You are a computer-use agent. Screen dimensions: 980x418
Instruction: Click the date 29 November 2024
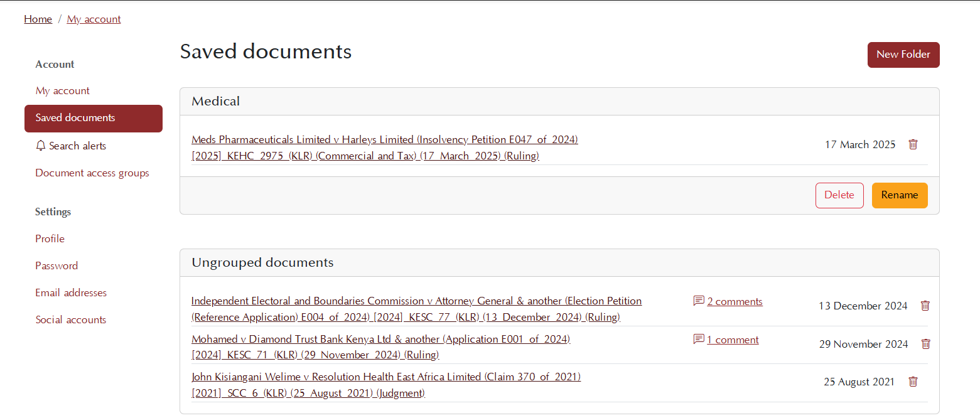tap(864, 344)
